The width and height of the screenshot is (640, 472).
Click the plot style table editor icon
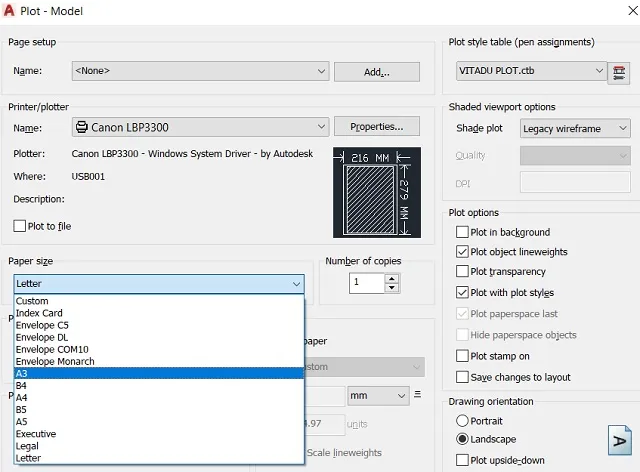(622, 72)
